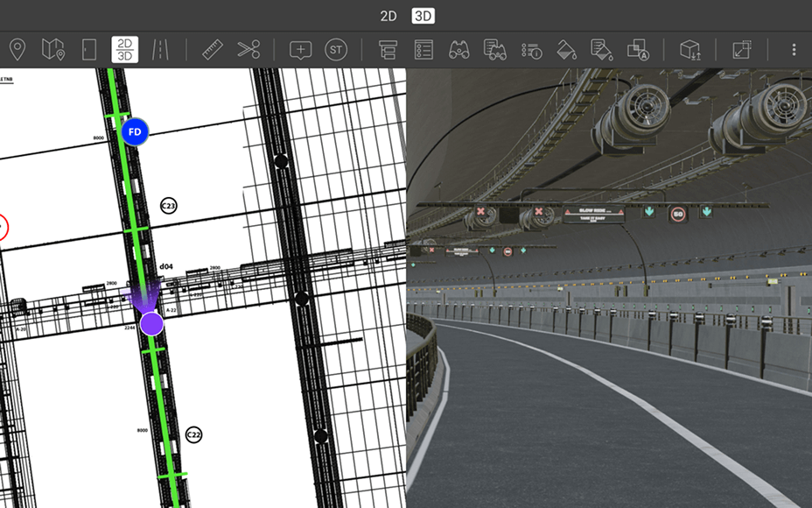Click the layers with label icon

[x=636, y=49]
